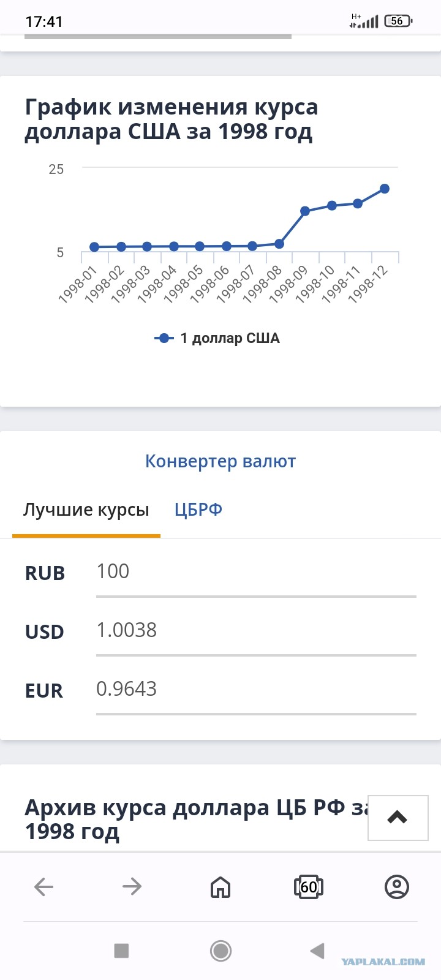The height and width of the screenshot is (980, 441).
Task: Tap the Android home circle button
Action: point(221,951)
